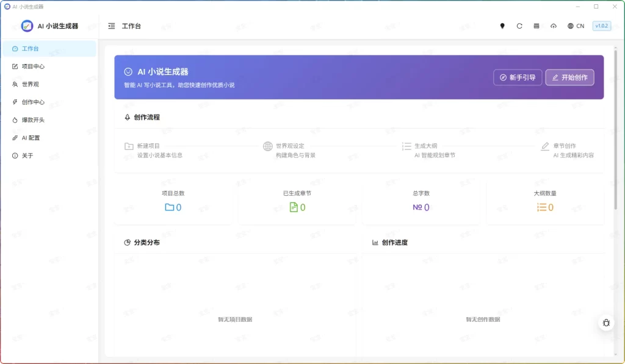
Task: Click the globe icon on 世界观设定 step
Action: pos(267,146)
